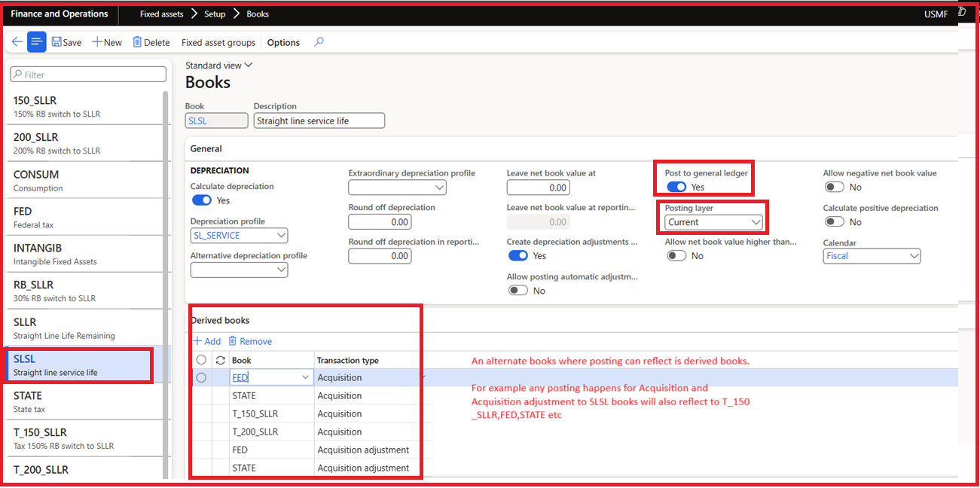The image size is (980, 488).
Task: Turn off Calculate depreciation toggle
Action: (201, 200)
